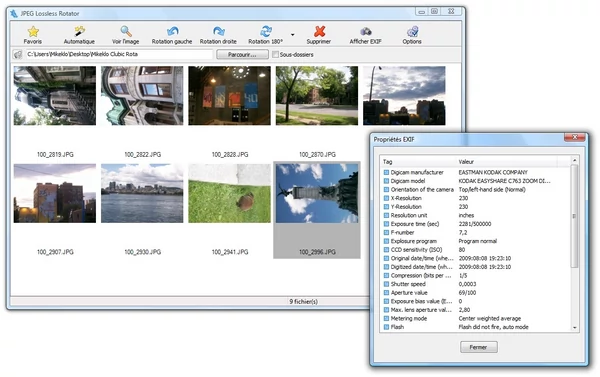Select the cloudy skyline thumbnail in top row

404,96
